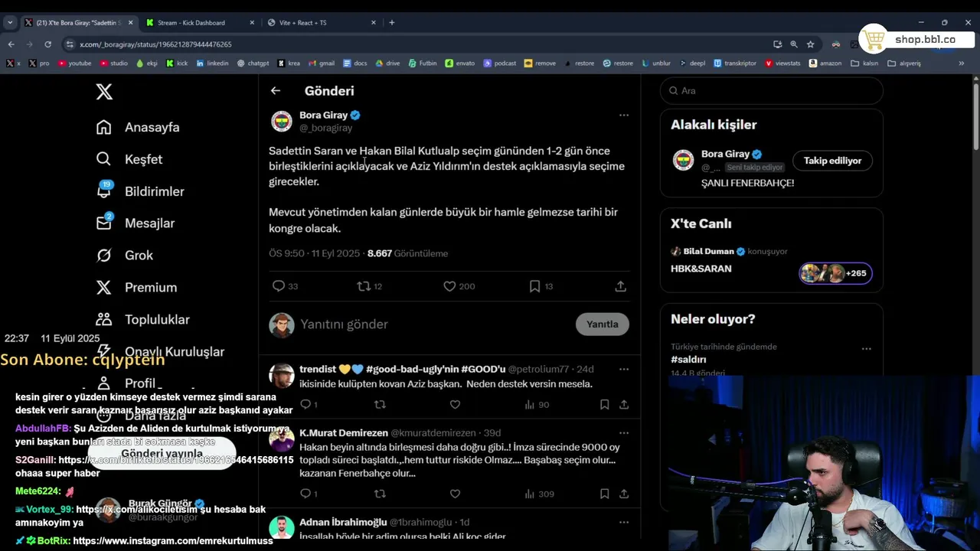
Task: Open the kalsın bookmarks folder
Action: click(x=865, y=64)
